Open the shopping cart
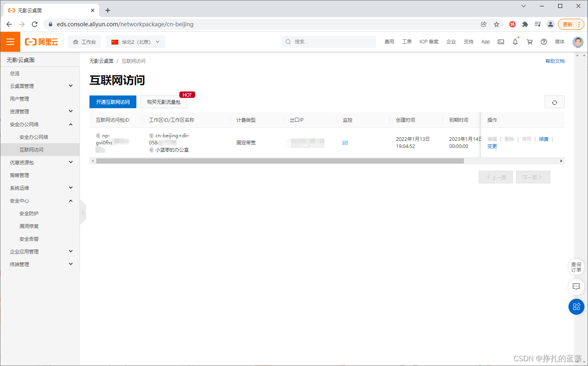Viewport: 588px width, 366px height. click(x=529, y=41)
